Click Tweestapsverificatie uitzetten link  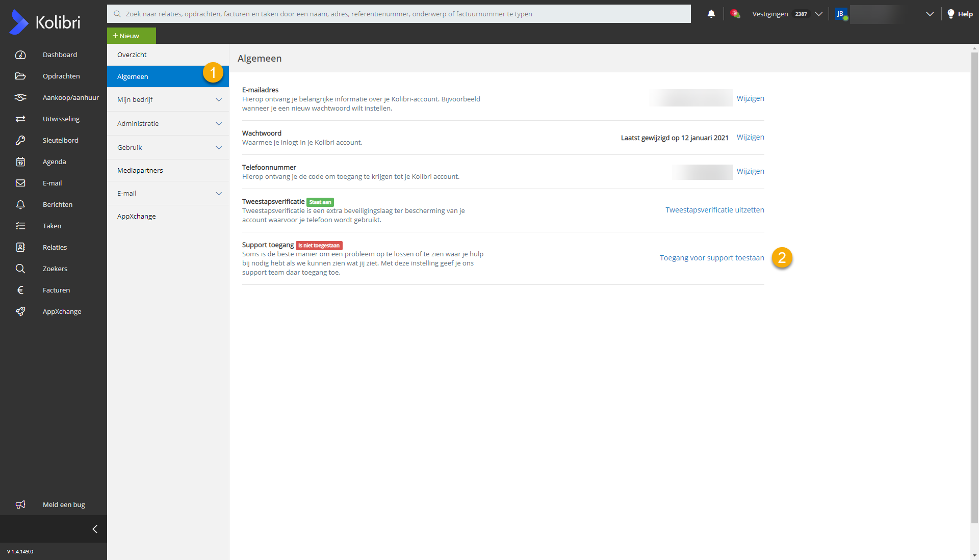714,210
